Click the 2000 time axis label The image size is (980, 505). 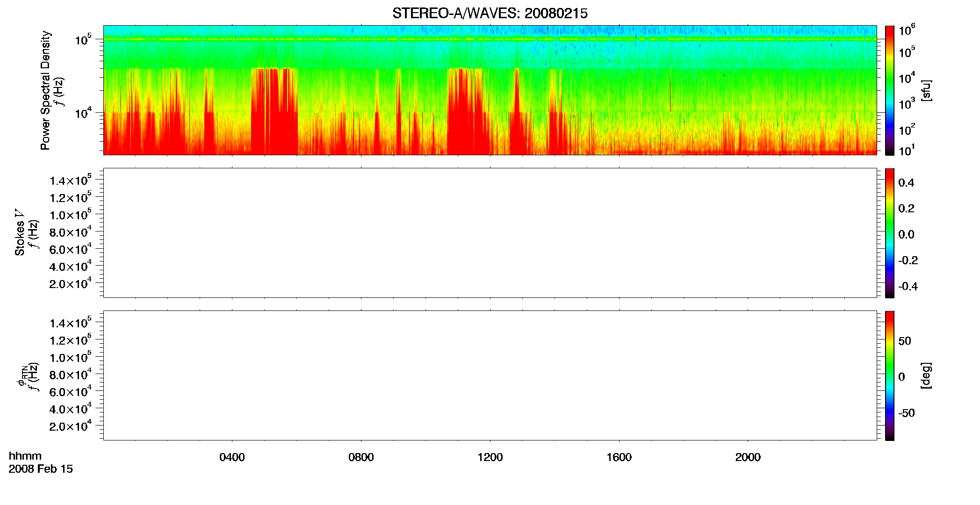(x=748, y=457)
